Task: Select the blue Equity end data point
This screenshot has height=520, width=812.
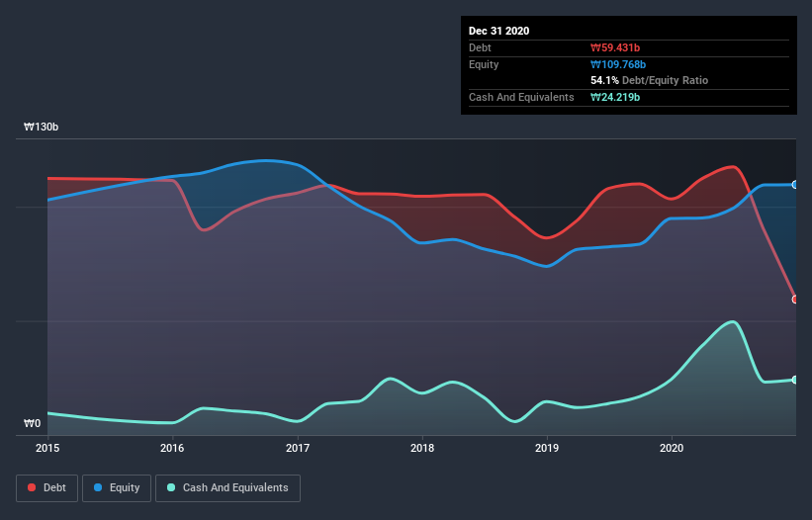Action: (x=795, y=185)
